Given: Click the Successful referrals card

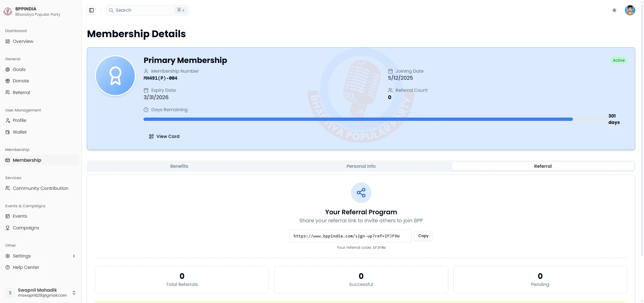Looking at the screenshot, I should (361, 280).
